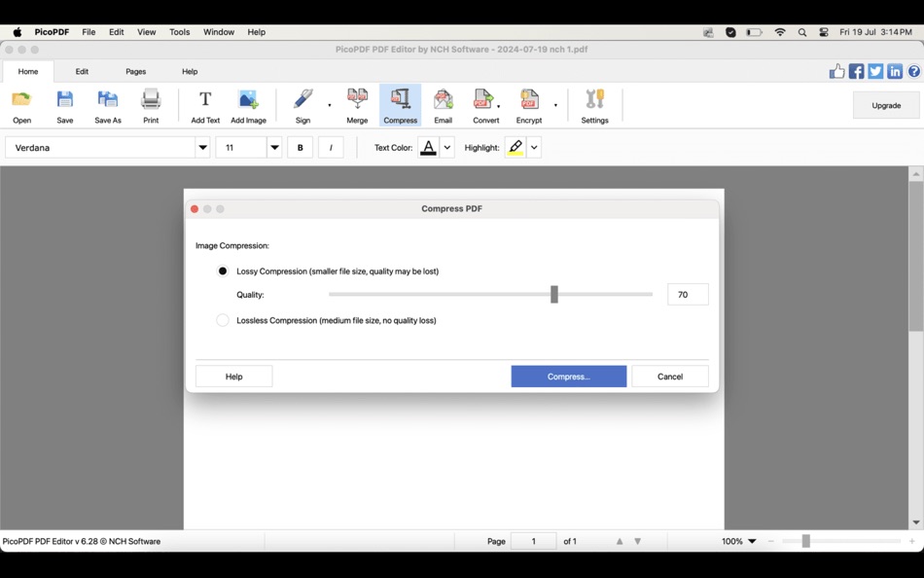Click the Highlight marker swatch

coord(515,148)
